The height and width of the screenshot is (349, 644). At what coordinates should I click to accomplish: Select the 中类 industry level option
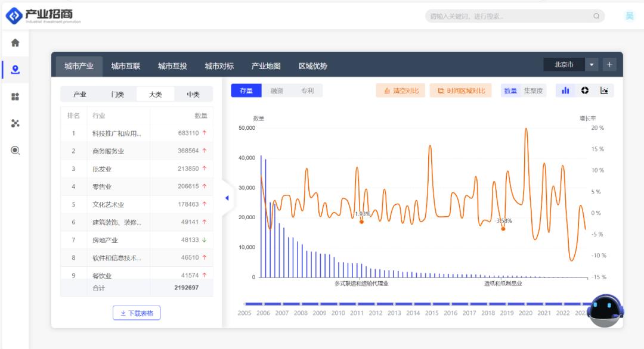[x=193, y=94]
